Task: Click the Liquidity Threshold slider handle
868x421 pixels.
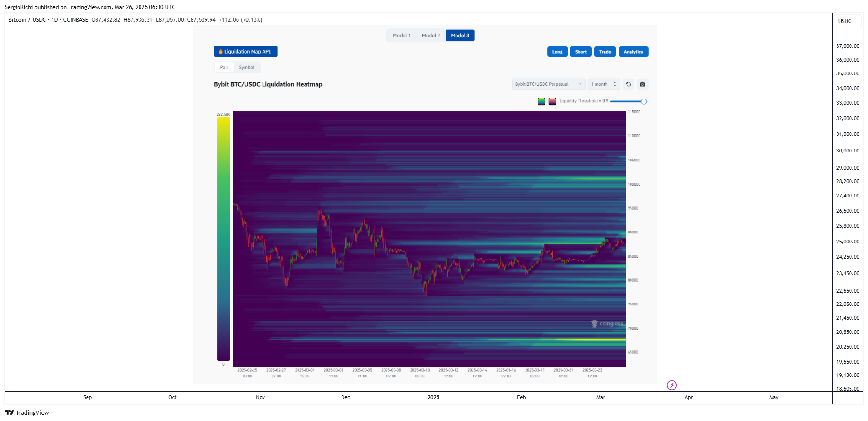Action: click(644, 101)
